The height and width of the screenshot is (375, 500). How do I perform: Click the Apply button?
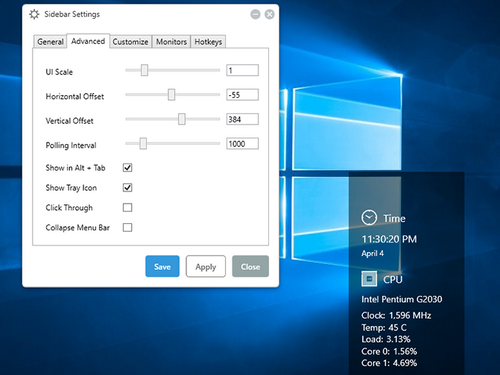206,266
